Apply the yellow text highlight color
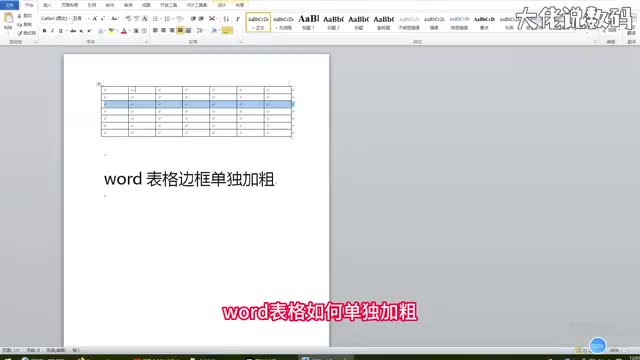This screenshot has width=640, height=360. (x=111, y=31)
